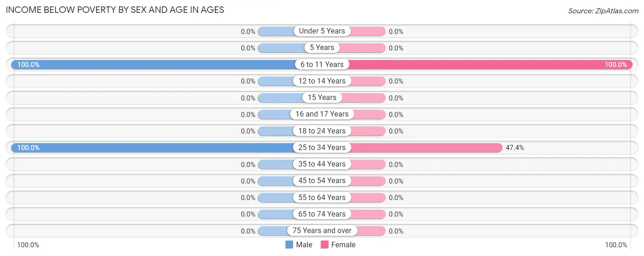The width and height of the screenshot is (644, 256).
Task: Select the 45 to 54 Years label
Action: pos(322,181)
